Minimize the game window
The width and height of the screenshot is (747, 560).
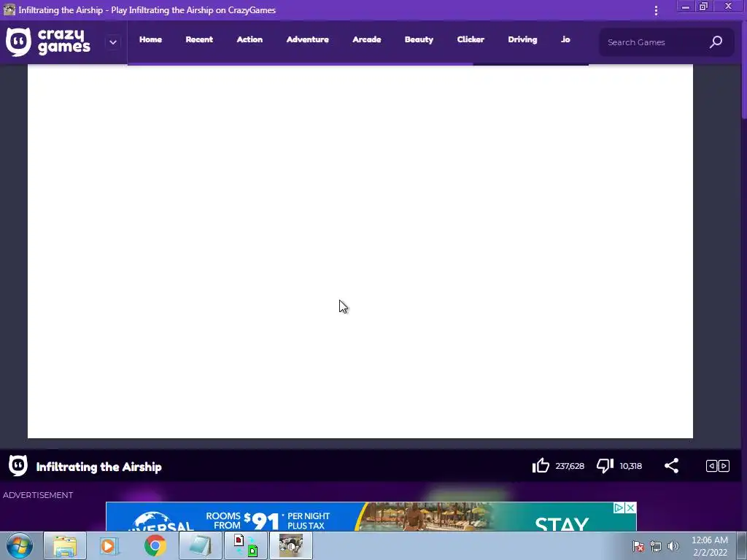click(686, 7)
